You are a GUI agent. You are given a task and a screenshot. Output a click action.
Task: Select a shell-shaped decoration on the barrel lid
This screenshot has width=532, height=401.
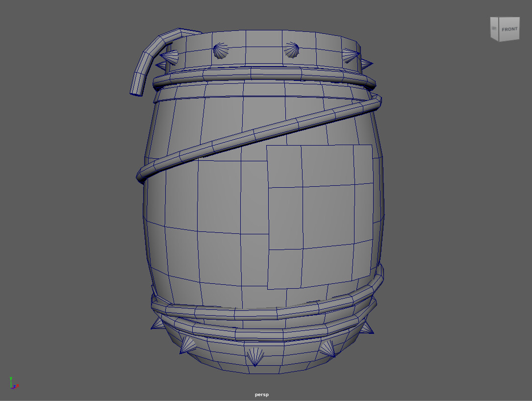[x=220, y=50]
